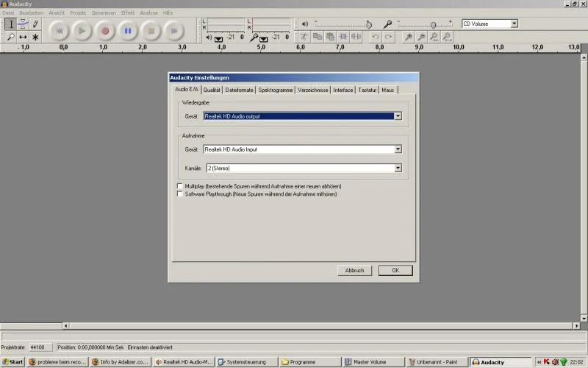The height and width of the screenshot is (368, 588).
Task: Pick the Zoom magnifier tool
Action: tap(10, 37)
